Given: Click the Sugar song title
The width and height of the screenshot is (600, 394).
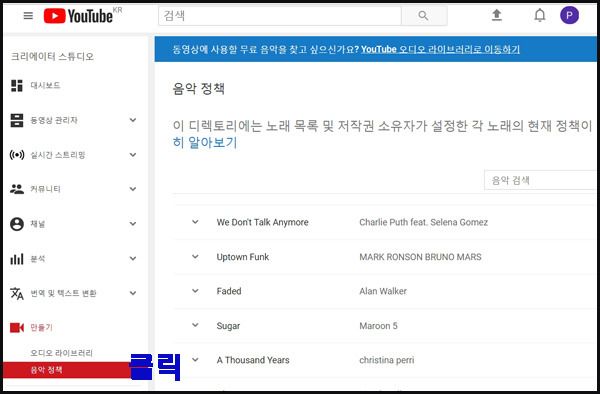Looking at the screenshot, I should tap(228, 326).
